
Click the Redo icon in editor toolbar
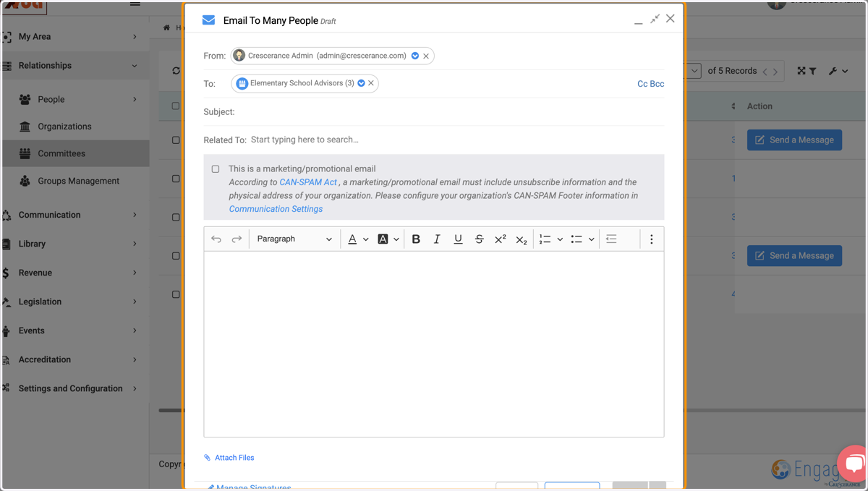click(237, 239)
